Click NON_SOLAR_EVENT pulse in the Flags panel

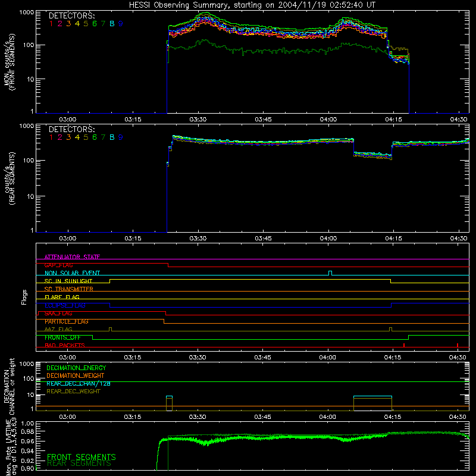click(x=330, y=273)
